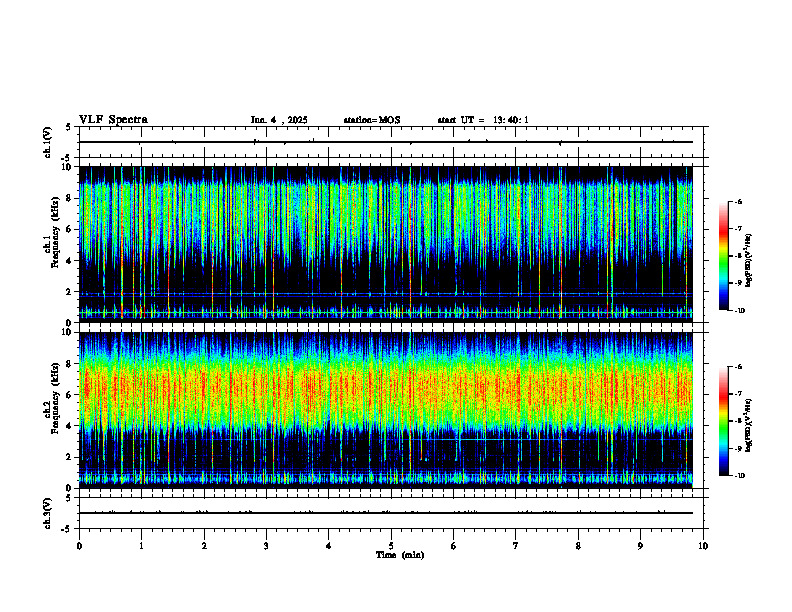Click the ch.1 voltage waveform trace

[x=386, y=142]
